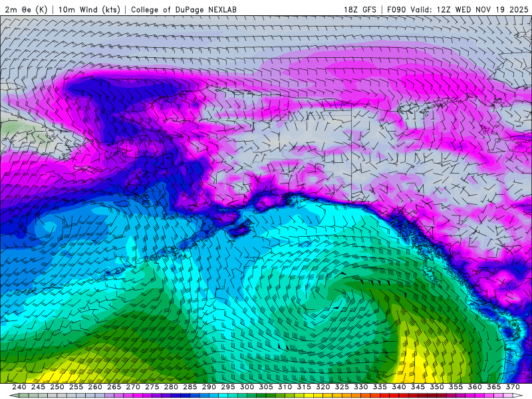Viewport: 532px width, 399px height.
Task: Click the "2m θe (K)" title label
Action: (26, 9)
